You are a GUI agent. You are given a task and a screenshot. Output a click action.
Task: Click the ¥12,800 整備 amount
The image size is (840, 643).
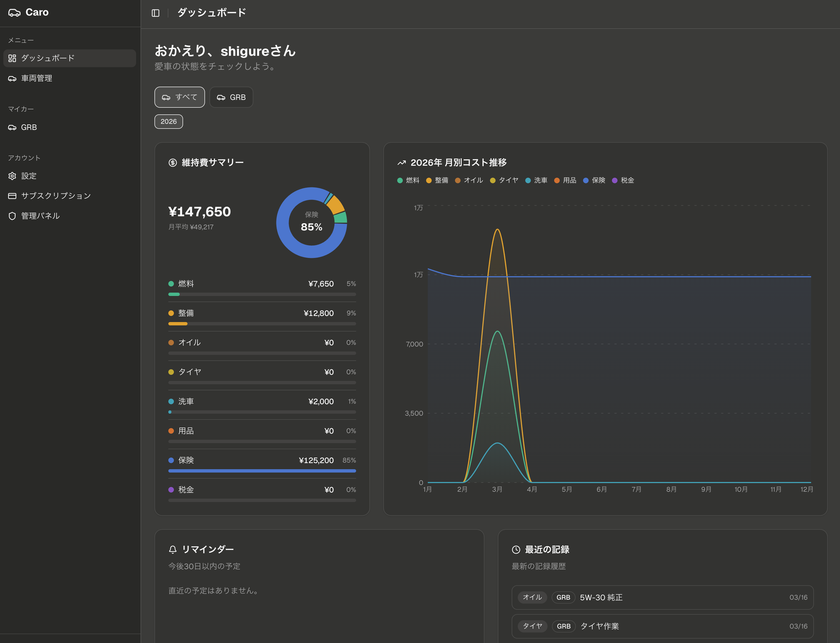(x=319, y=313)
